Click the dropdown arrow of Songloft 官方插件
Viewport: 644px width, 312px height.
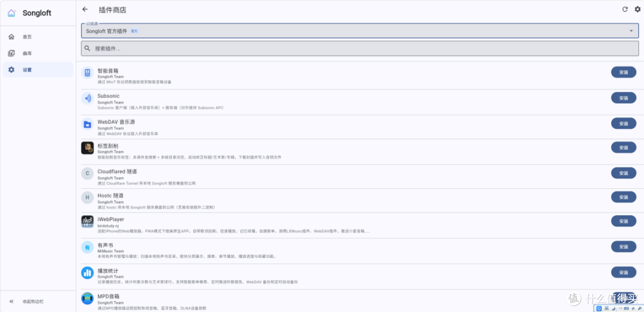(631, 31)
